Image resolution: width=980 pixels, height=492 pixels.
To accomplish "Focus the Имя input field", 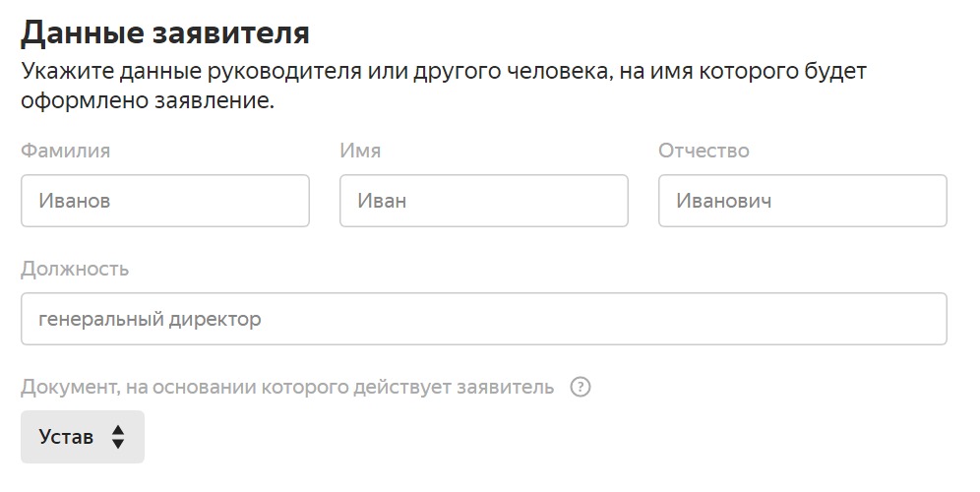I will pyautogui.click(x=484, y=201).
